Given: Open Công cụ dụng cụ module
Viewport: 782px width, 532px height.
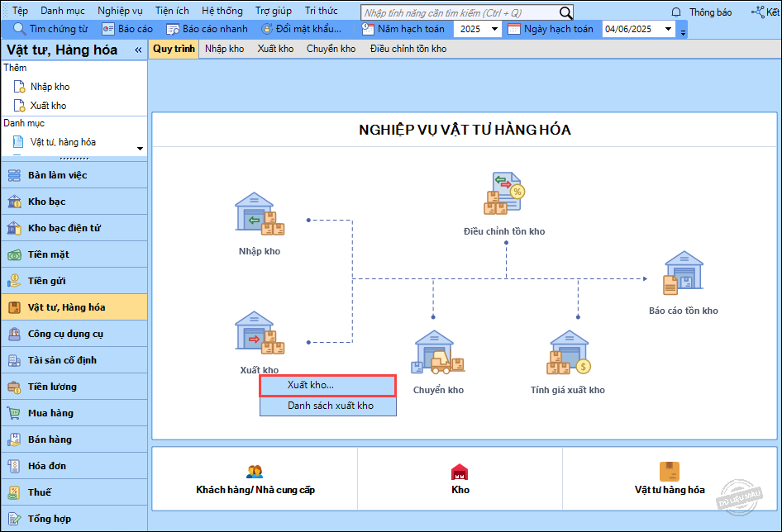Looking at the screenshot, I should pyautogui.click(x=74, y=334).
